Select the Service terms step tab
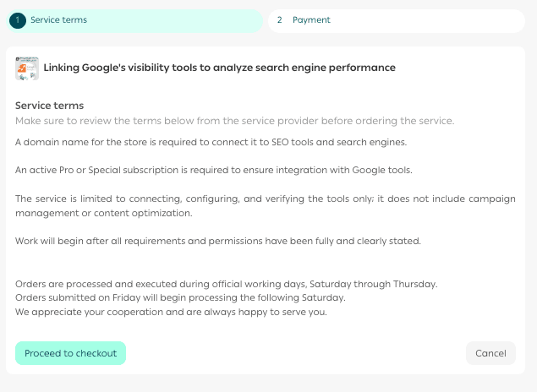537x392 pixels. coord(135,20)
